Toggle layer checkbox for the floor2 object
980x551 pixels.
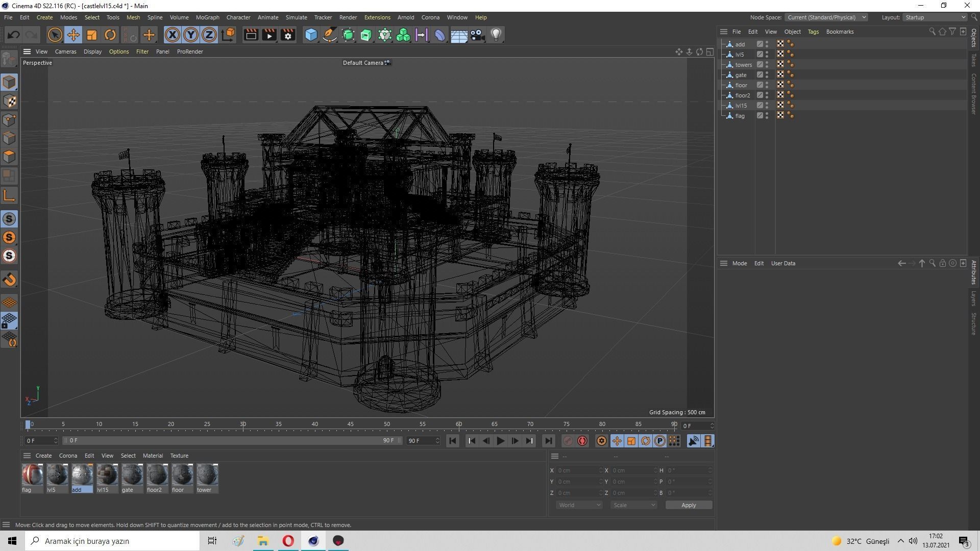pyautogui.click(x=759, y=95)
